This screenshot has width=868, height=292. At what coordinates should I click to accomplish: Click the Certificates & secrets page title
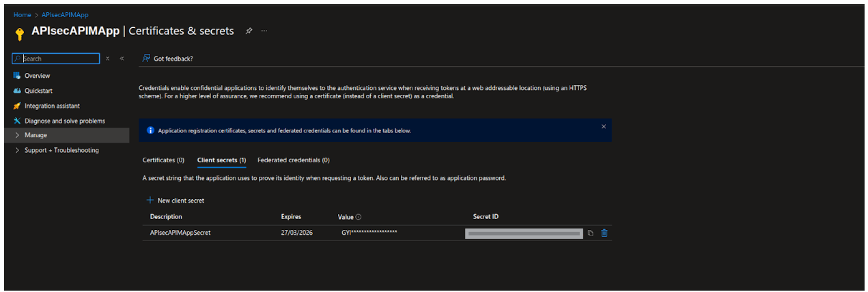(x=181, y=31)
